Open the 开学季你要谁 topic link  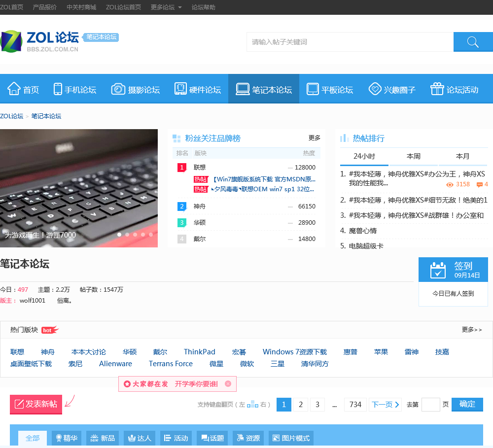click(x=196, y=384)
